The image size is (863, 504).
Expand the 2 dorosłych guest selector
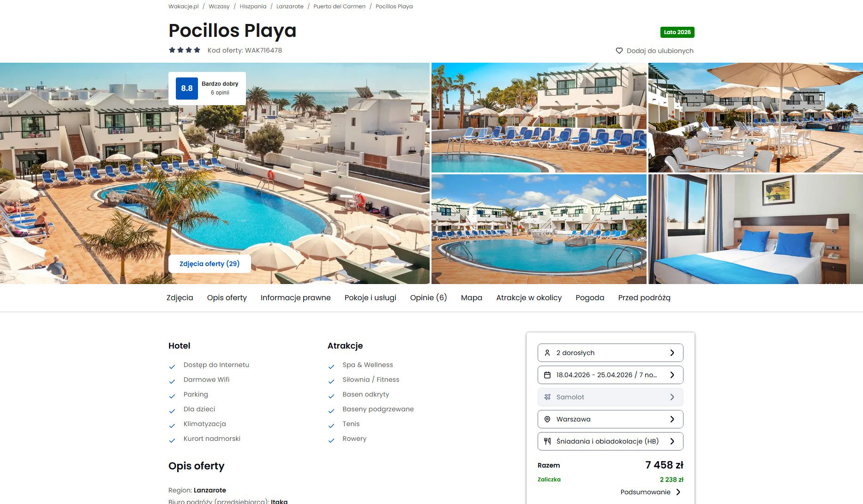pos(610,353)
